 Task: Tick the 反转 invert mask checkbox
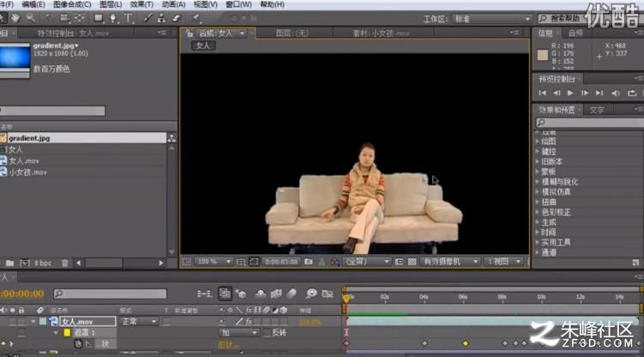268,333
